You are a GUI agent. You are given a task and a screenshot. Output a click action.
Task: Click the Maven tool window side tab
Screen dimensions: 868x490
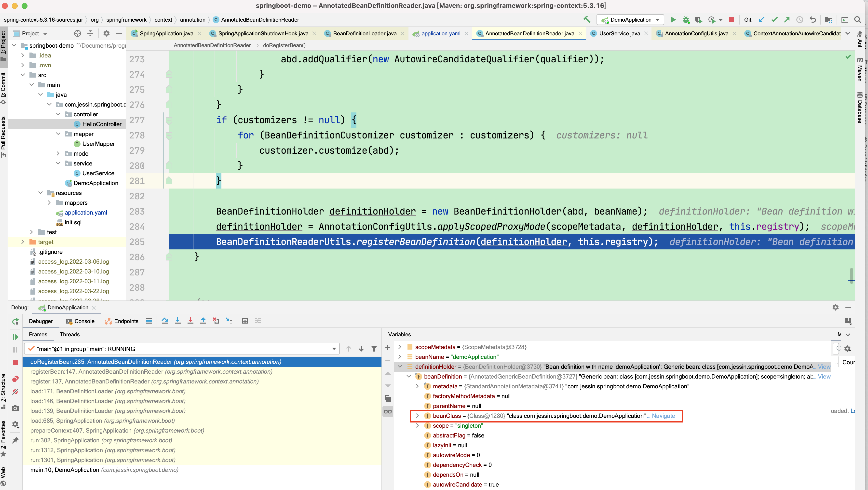pos(860,69)
